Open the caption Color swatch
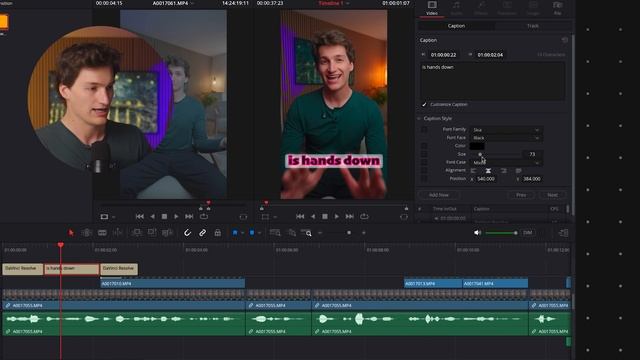 tap(477, 146)
